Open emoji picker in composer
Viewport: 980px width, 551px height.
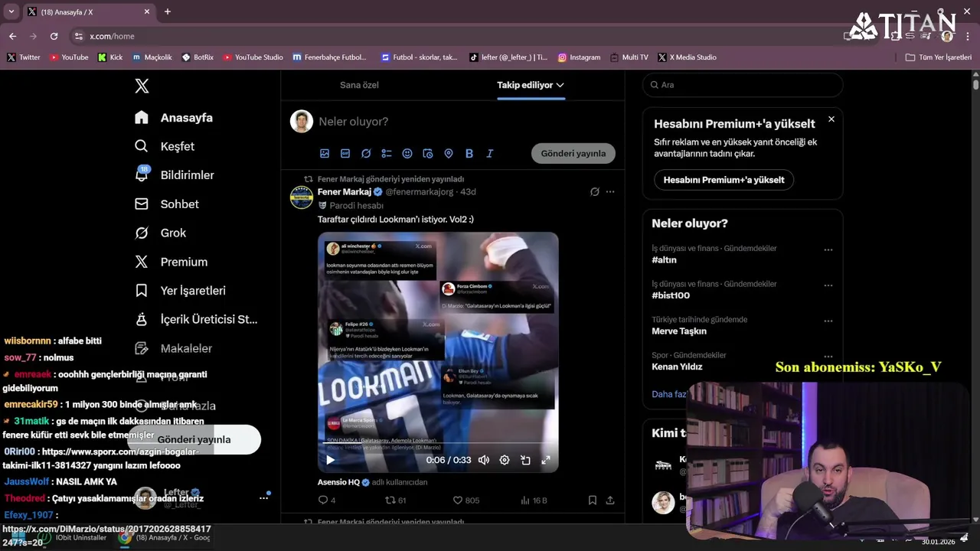coord(407,153)
